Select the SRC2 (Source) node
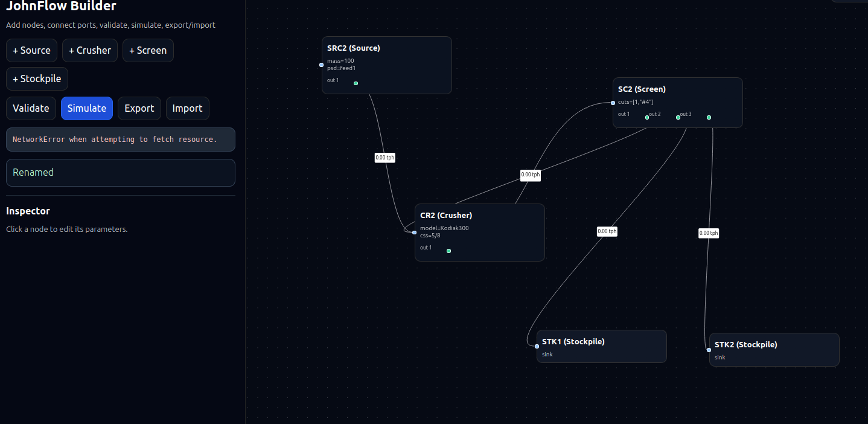 pyautogui.click(x=386, y=48)
